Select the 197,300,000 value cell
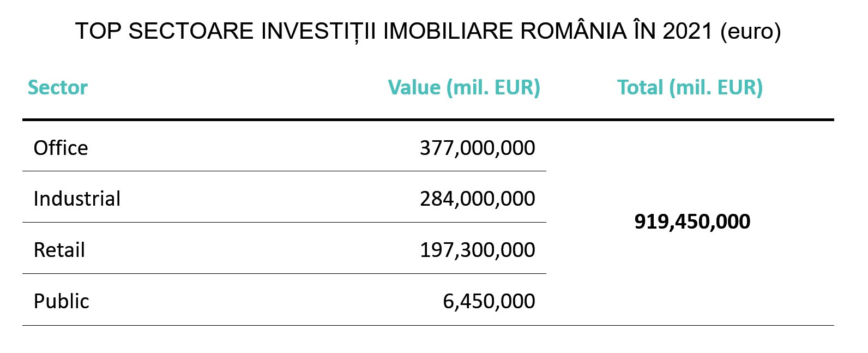 tap(477, 250)
